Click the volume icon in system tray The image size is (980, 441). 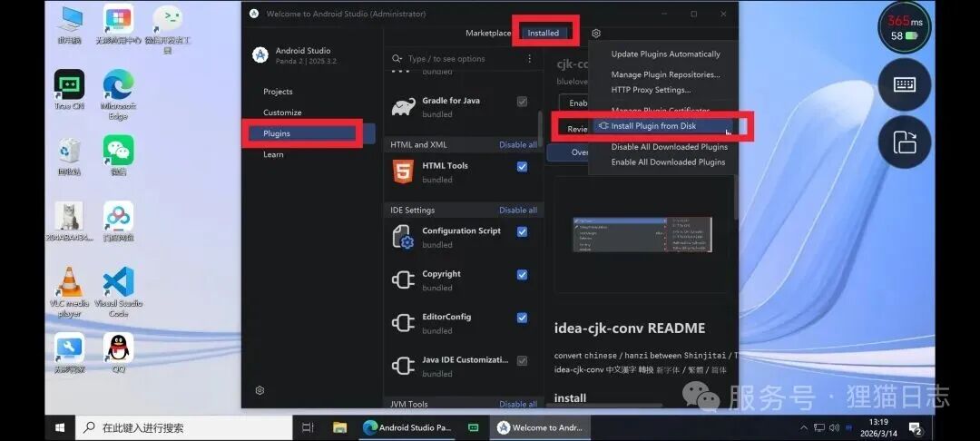[x=834, y=428]
